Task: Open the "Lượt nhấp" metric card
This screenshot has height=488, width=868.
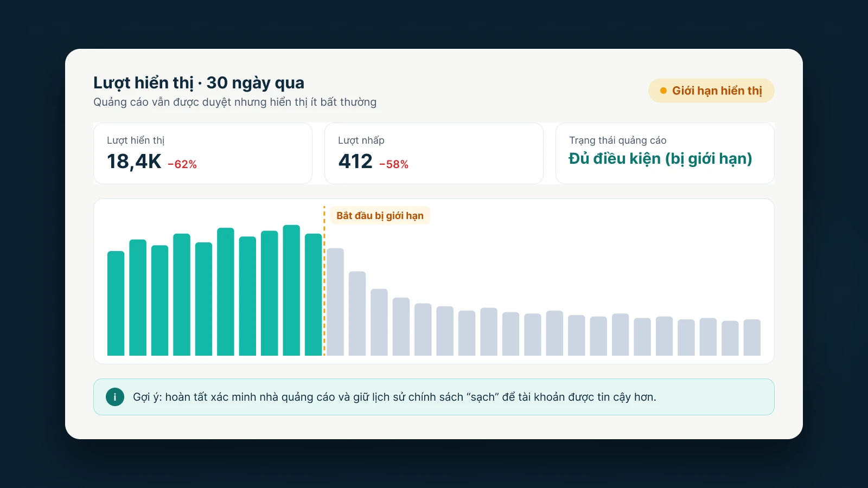Action: click(434, 153)
